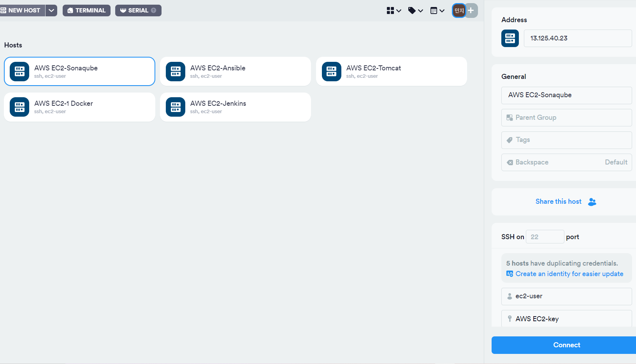Select the AWS EC2-Ansible host card

[x=235, y=71]
